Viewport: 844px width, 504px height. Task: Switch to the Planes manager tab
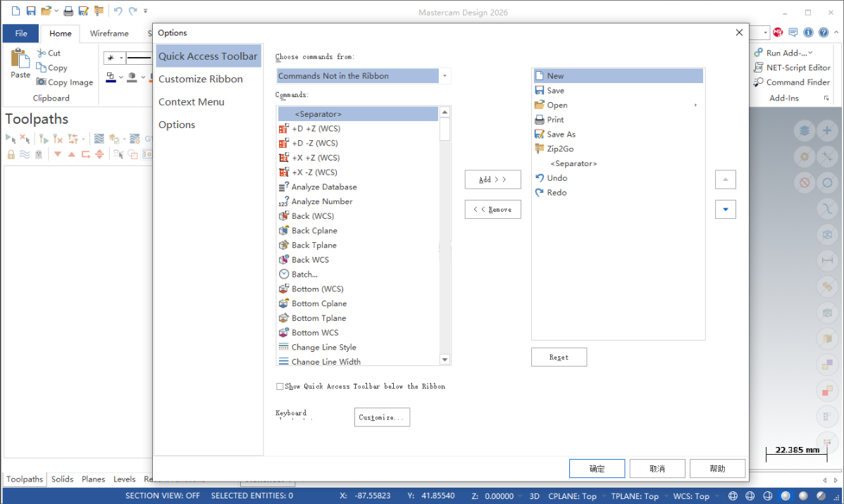pyautogui.click(x=93, y=479)
